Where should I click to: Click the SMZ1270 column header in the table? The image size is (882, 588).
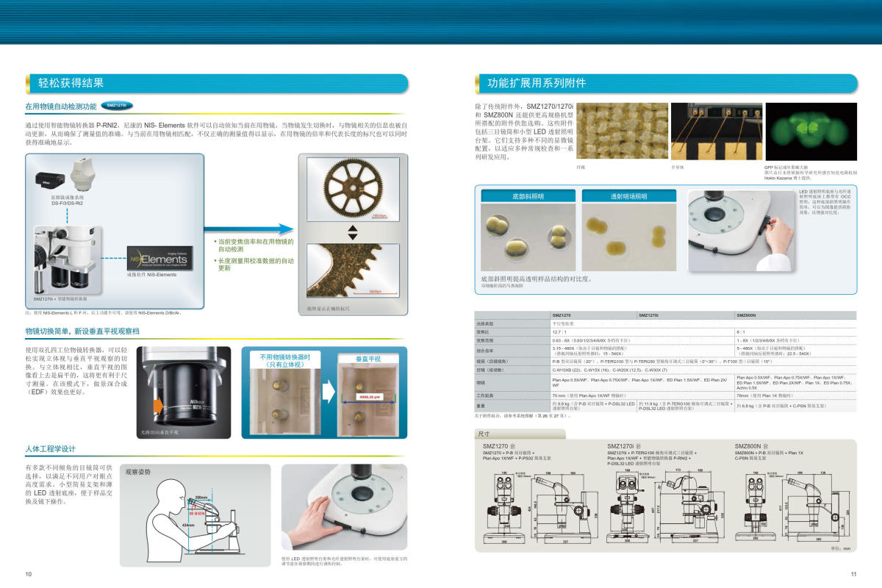562,315
